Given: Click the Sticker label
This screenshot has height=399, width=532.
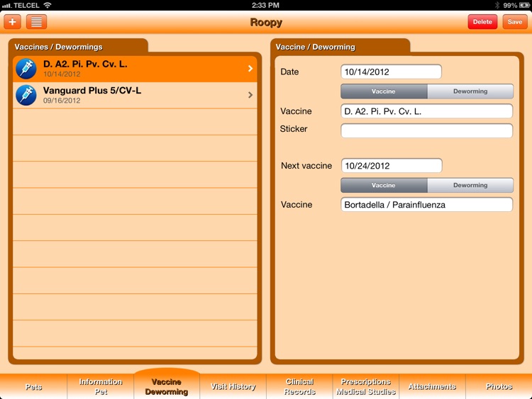Looking at the screenshot, I should (x=294, y=129).
